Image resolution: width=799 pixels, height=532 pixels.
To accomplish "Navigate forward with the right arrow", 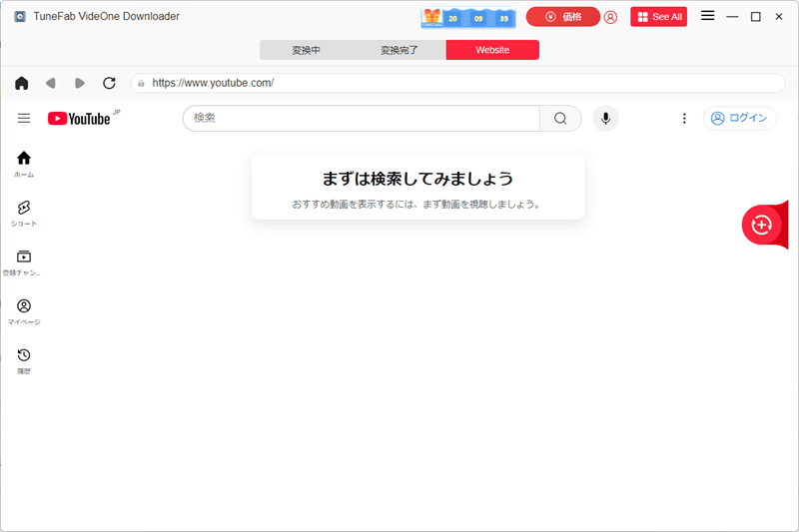I will (80, 83).
